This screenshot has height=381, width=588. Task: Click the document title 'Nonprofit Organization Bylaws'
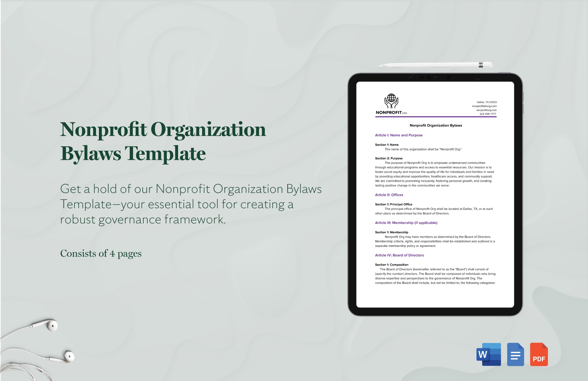436,125
